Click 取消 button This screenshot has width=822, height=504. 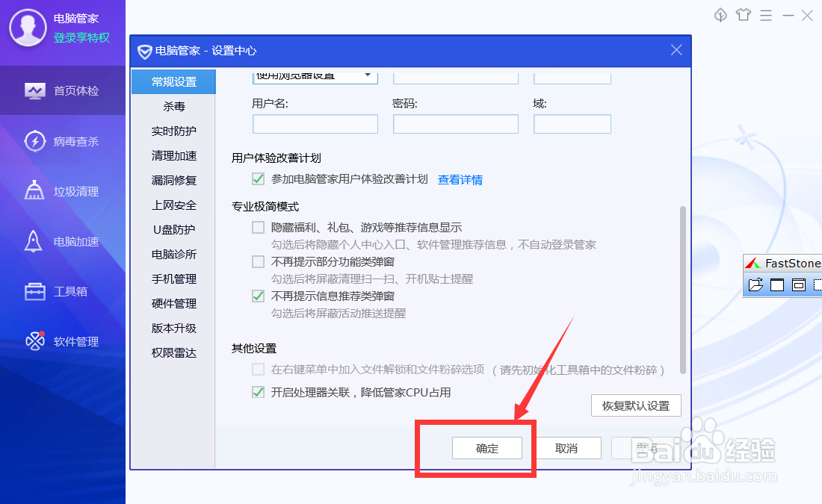point(566,449)
